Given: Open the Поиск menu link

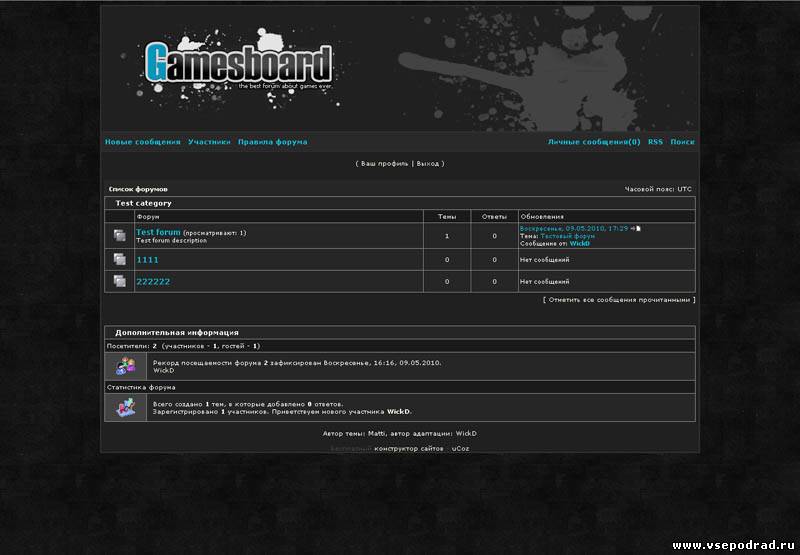Looking at the screenshot, I should pos(682,142).
